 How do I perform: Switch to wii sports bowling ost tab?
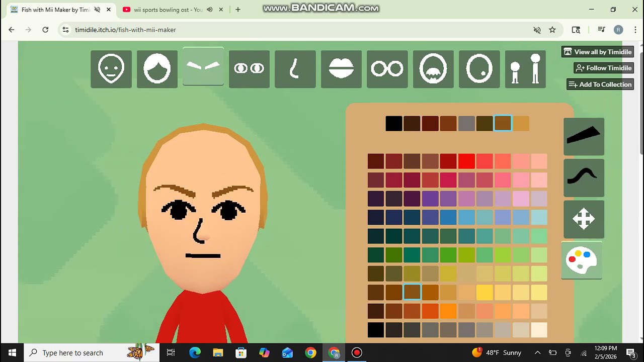click(x=167, y=10)
